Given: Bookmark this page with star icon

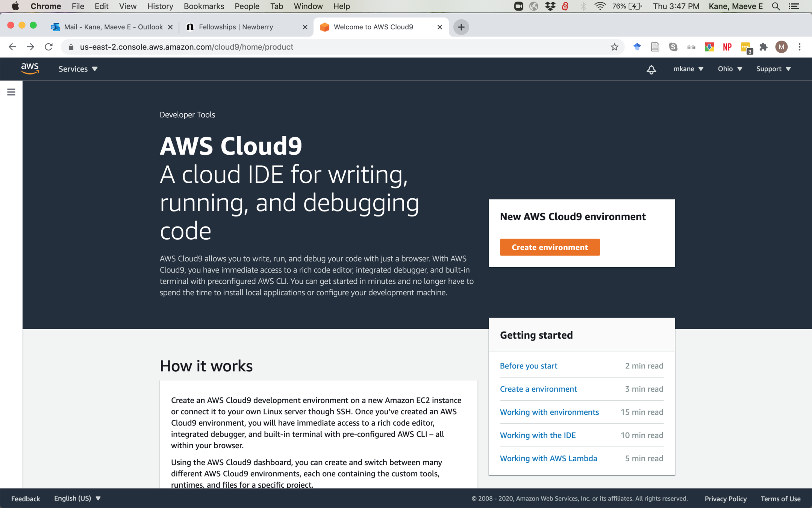Looking at the screenshot, I should pyautogui.click(x=615, y=47).
